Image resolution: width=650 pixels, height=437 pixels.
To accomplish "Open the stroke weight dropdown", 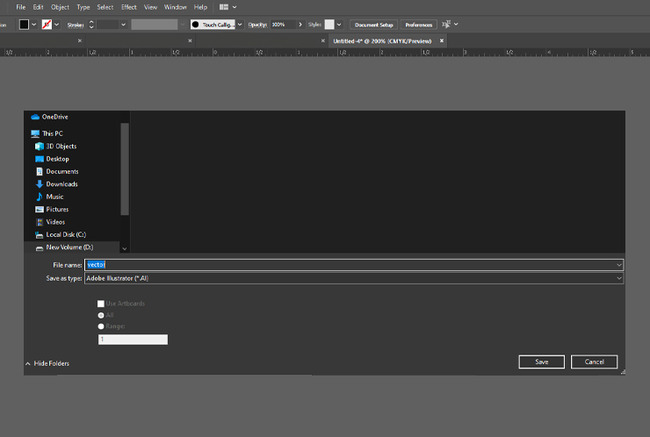I will click(x=123, y=24).
